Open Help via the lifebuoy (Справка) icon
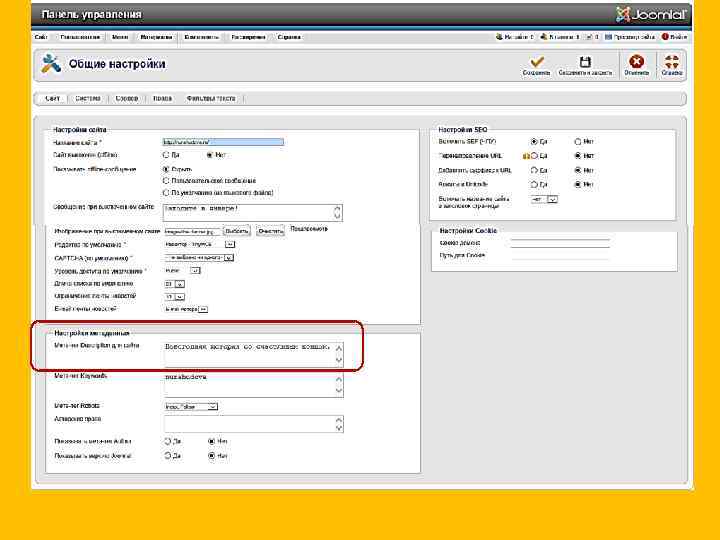The height and width of the screenshot is (540, 720). [672, 62]
